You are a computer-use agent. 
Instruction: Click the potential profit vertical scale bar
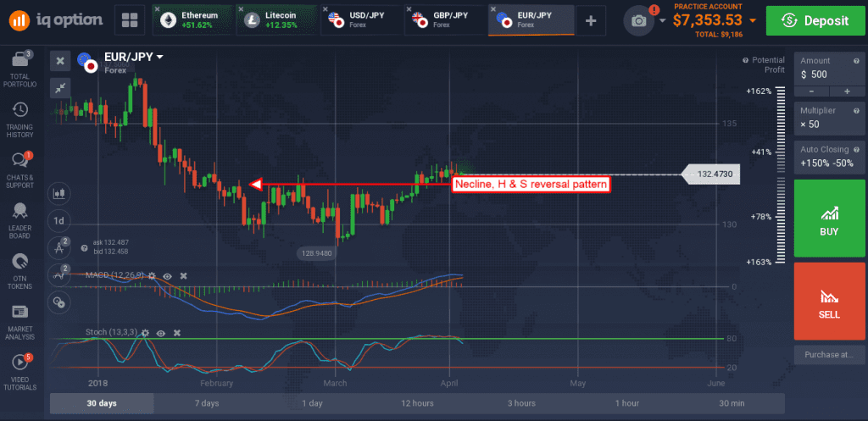pos(781,174)
